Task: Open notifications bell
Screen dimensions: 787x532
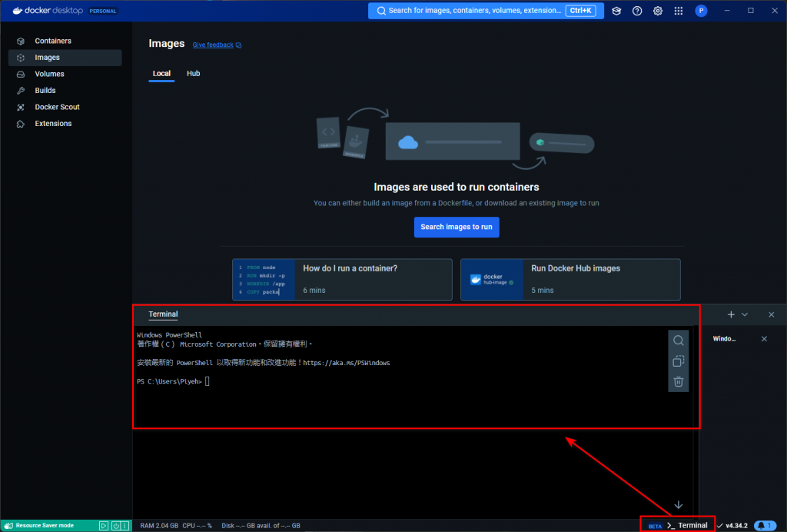Action: point(765,526)
